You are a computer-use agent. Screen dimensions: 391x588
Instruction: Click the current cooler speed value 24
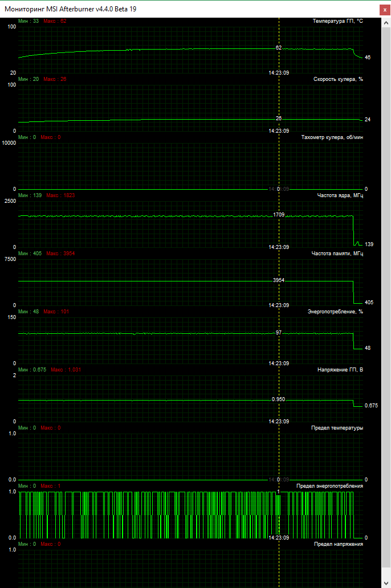click(368, 120)
